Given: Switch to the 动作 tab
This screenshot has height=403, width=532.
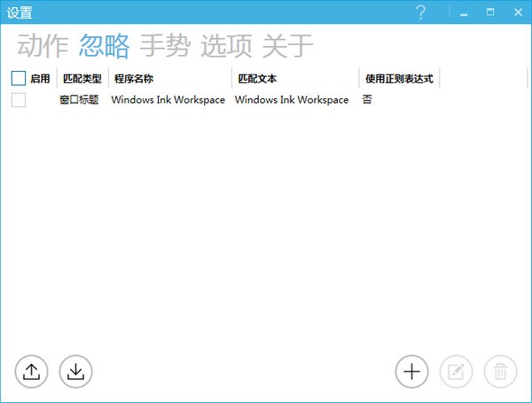Looking at the screenshot, I should pyautogui.click(x=43, y=46).
